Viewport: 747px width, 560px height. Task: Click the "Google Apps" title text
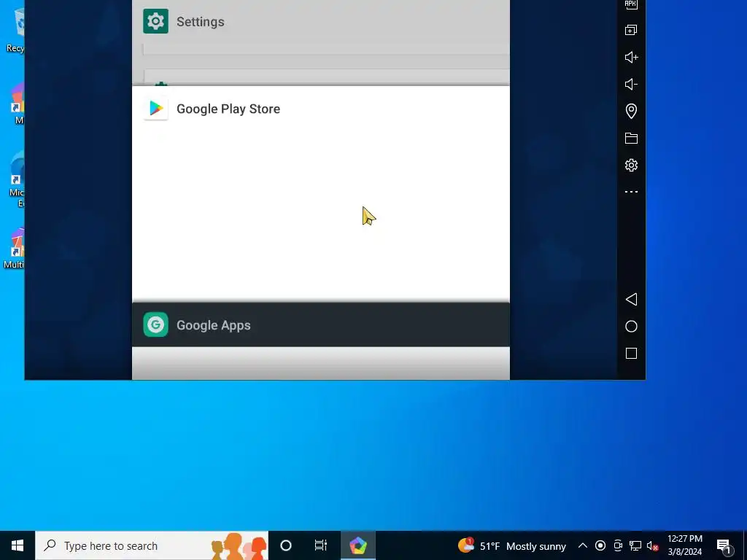click(214, 325)
